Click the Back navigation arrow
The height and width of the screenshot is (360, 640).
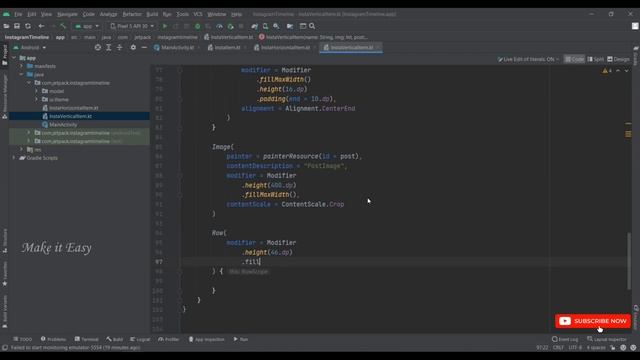(x=41, y=26)
